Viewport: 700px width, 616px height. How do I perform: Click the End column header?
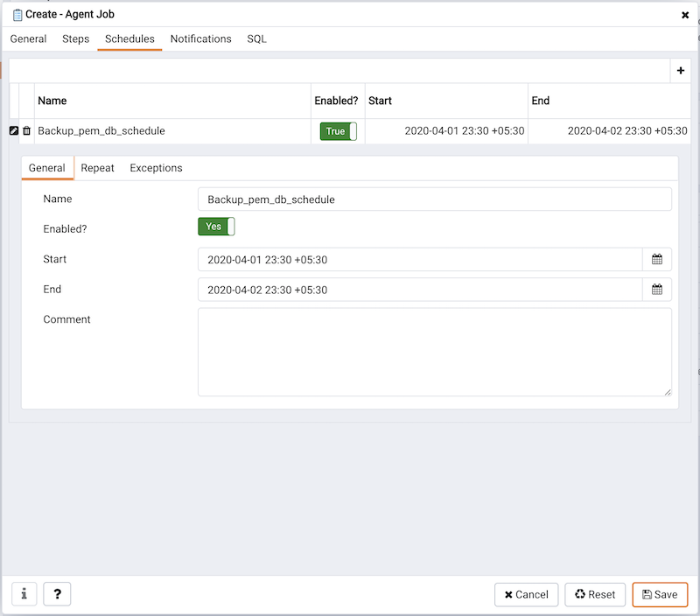tap(609, 101)
